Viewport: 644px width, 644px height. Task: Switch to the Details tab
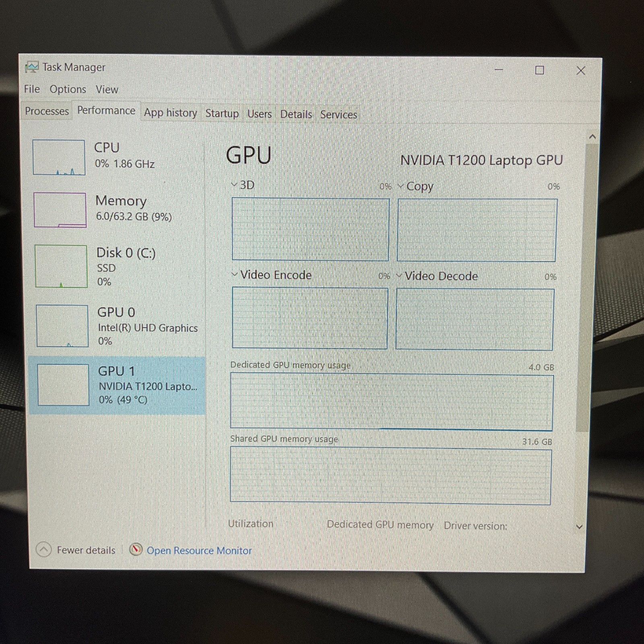pyautogui.click(x=296, y=115)
